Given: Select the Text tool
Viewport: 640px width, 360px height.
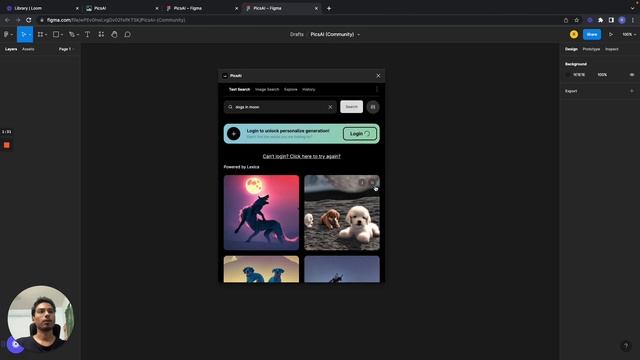Looking at the screenshot, I should [87, 35].
